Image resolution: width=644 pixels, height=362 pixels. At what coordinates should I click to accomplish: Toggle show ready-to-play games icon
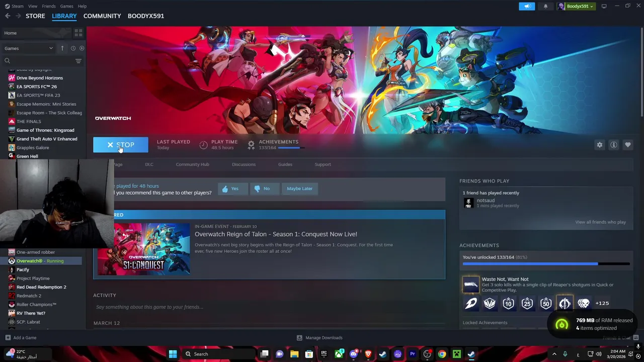tap(82, 48)
